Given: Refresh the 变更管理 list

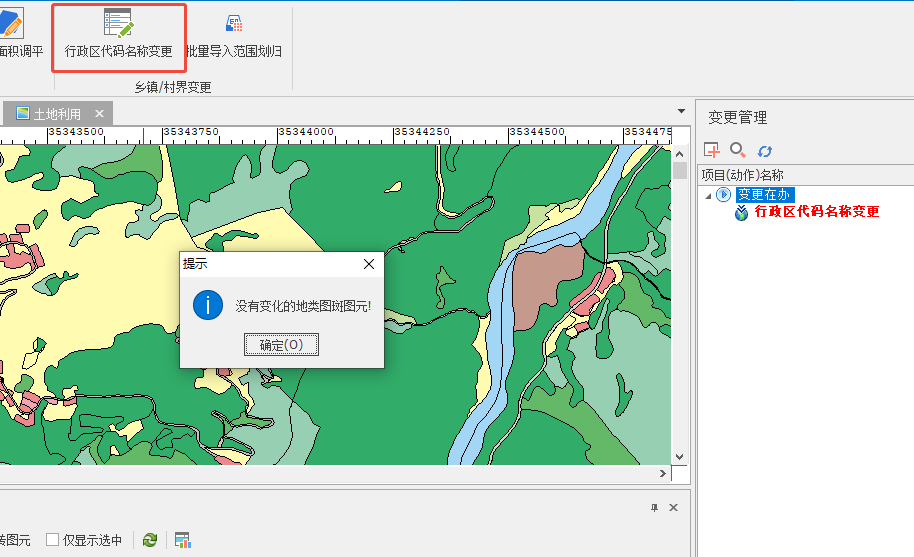Looking at the screenshot, I should pyautogui.click(x=764, y=150).
